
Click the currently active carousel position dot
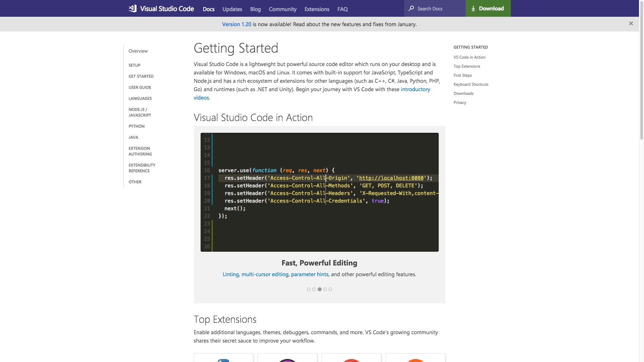(x=319, y=289)
